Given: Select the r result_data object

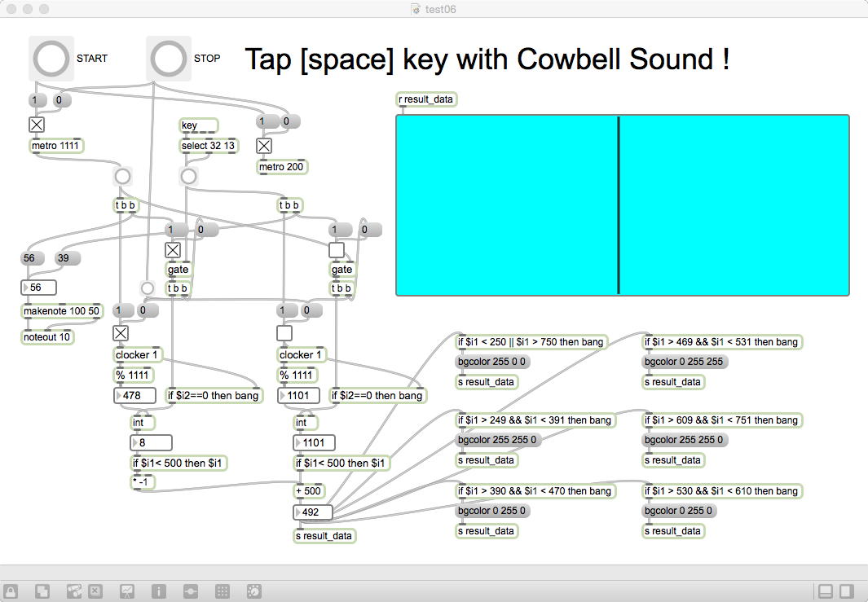Looking at the screenshot, I should coord(426,99).
